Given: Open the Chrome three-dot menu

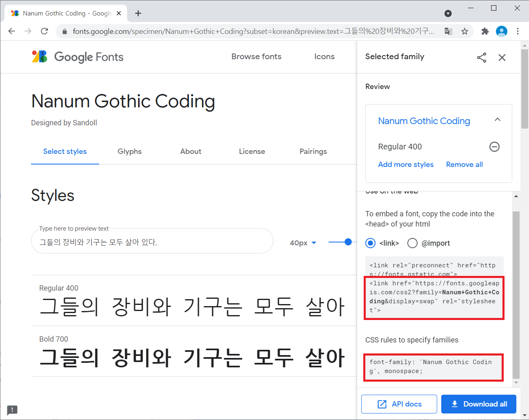Looking at the screenshot, I should pyautogui.click(x=518, y=31).
